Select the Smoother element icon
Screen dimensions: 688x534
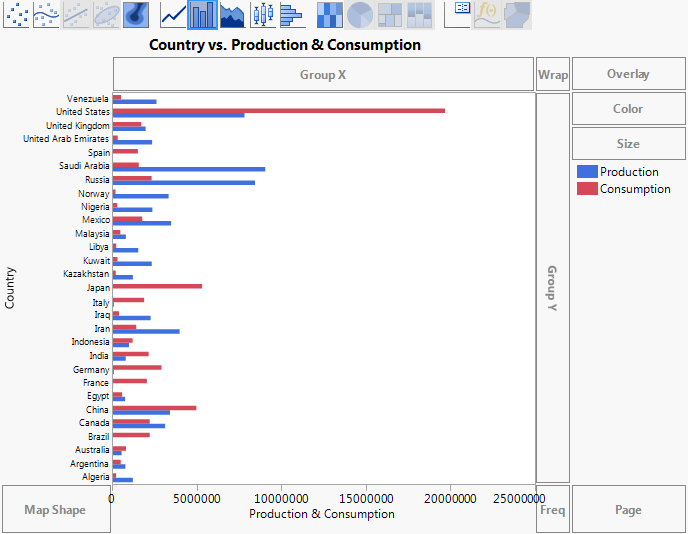pyautogui.click(x=46, y=14)
